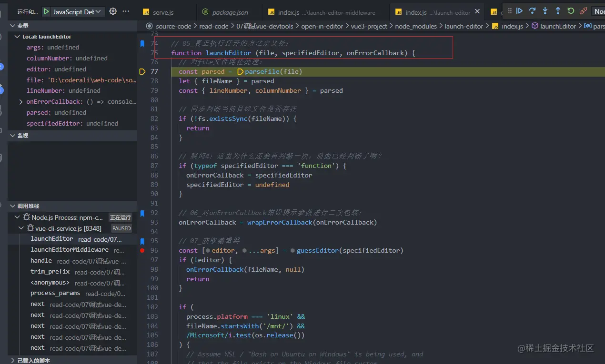Select the launchEditorMiddleware stack frame
The image size is (605, 364).
72,250
